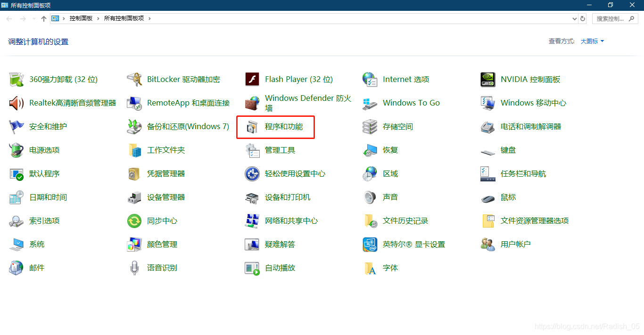Go forward with the forward arrow

coord(23,19)
